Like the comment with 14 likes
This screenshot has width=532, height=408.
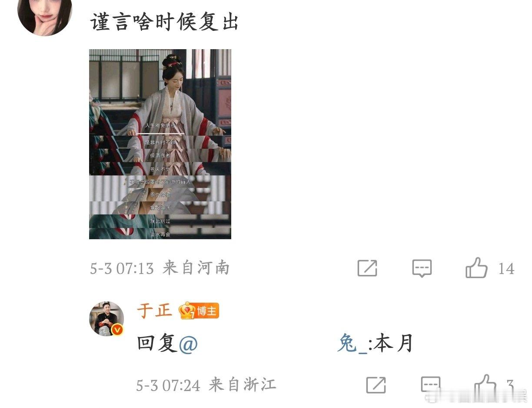476,268
